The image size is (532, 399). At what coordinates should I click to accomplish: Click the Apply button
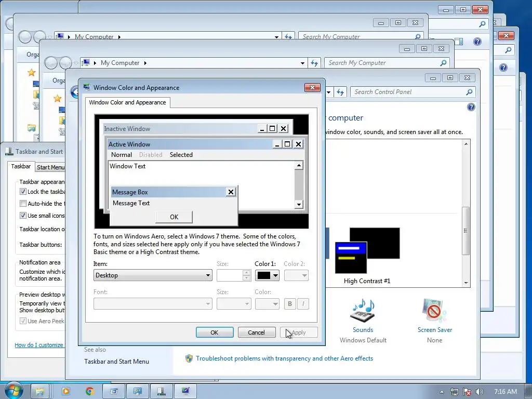coord(299,332)
